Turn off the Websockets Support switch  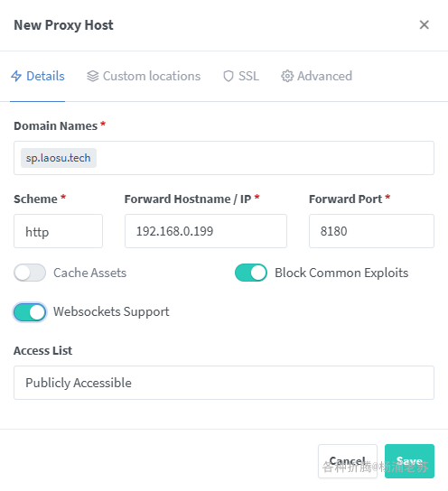click(x=30, y=312)
